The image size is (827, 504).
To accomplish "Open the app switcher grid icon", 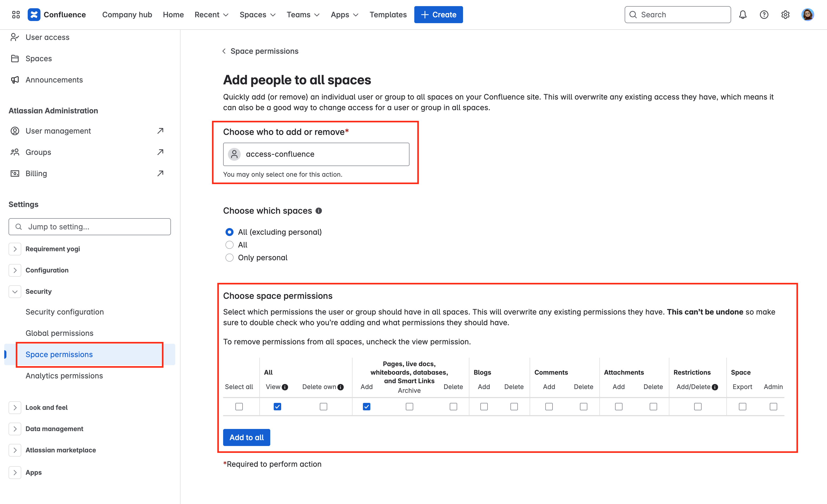I will point(16,14).
